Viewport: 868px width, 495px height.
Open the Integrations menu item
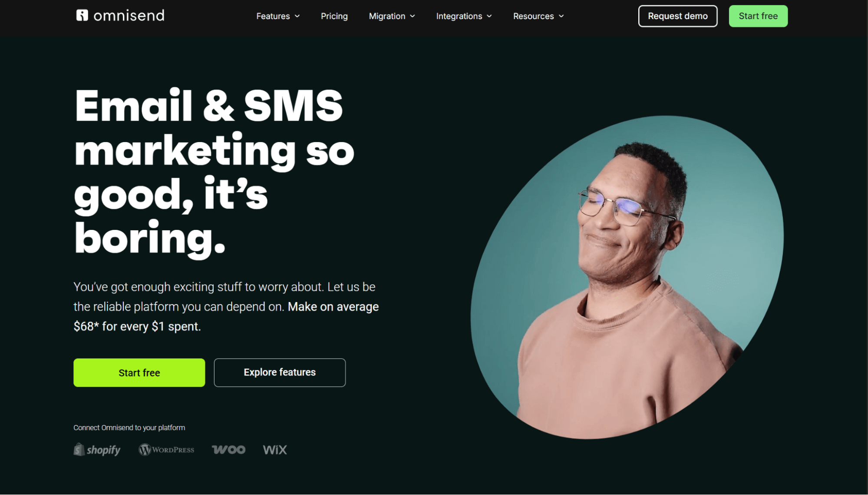tap(459, 16)
